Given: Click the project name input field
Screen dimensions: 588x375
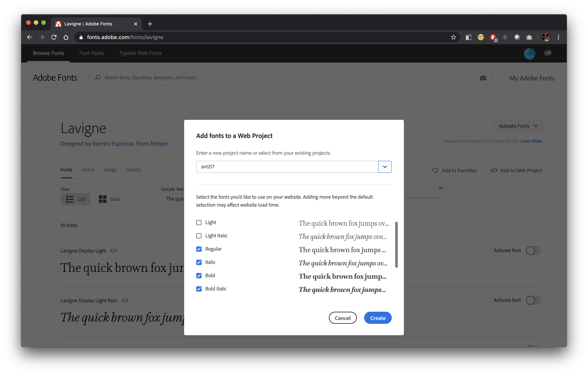Looking at the screenshot, I should (x=287, y=167).
